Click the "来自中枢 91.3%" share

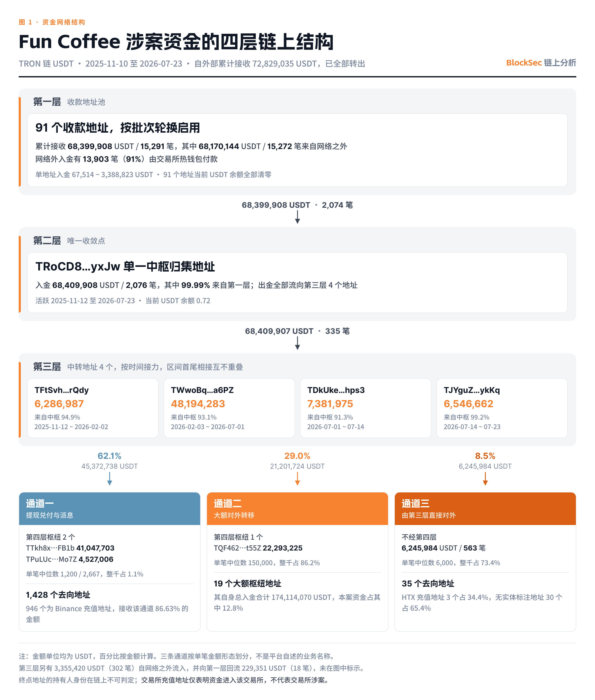(330, 417)
